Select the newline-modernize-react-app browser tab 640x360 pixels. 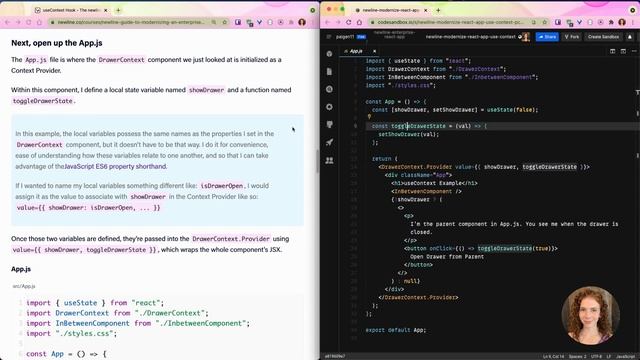391,10
